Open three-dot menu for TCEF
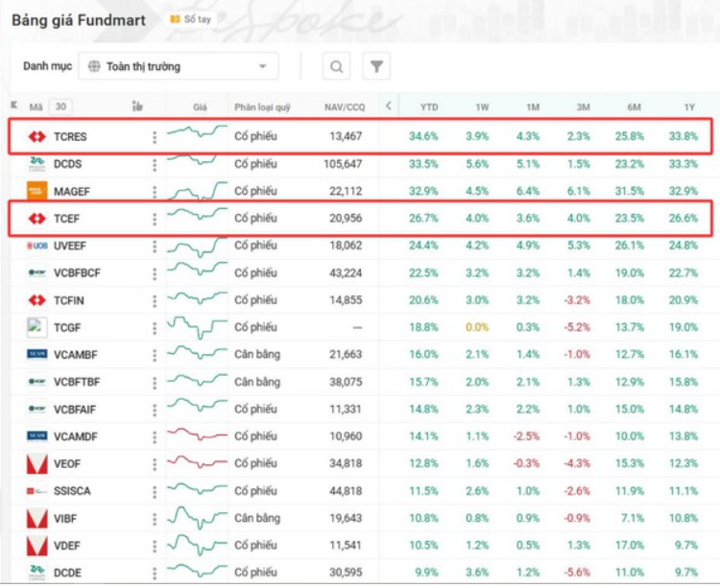 coord(155,220)
